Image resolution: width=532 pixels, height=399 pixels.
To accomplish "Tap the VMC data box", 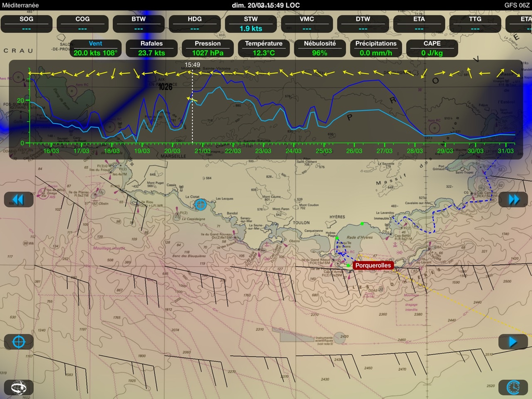I will (307, 24).
